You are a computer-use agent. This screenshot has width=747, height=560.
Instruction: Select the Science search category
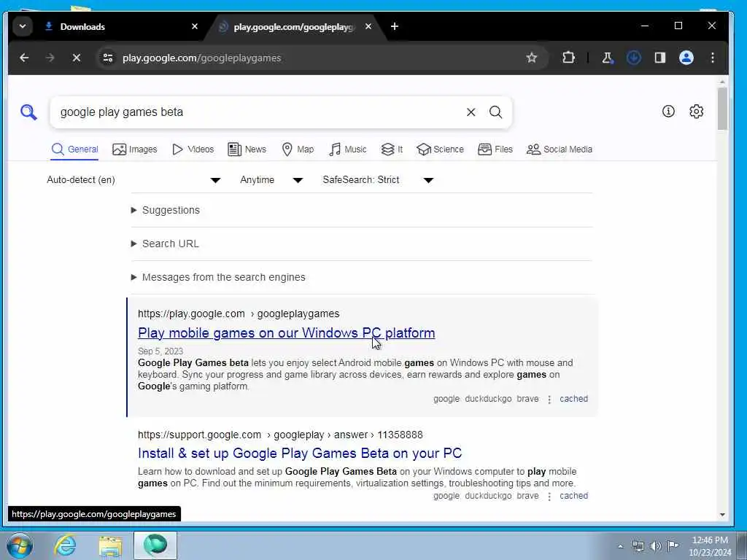click(440, 149)
